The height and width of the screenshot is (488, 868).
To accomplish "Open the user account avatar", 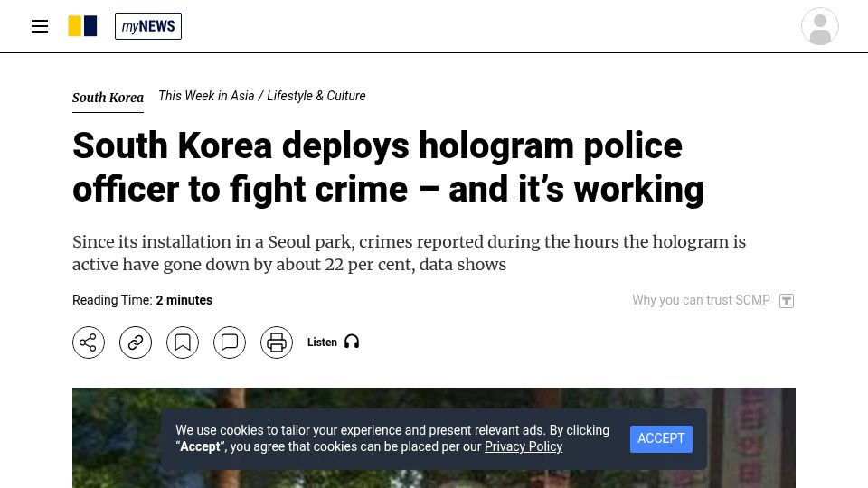I will click(x=819, y=26).
